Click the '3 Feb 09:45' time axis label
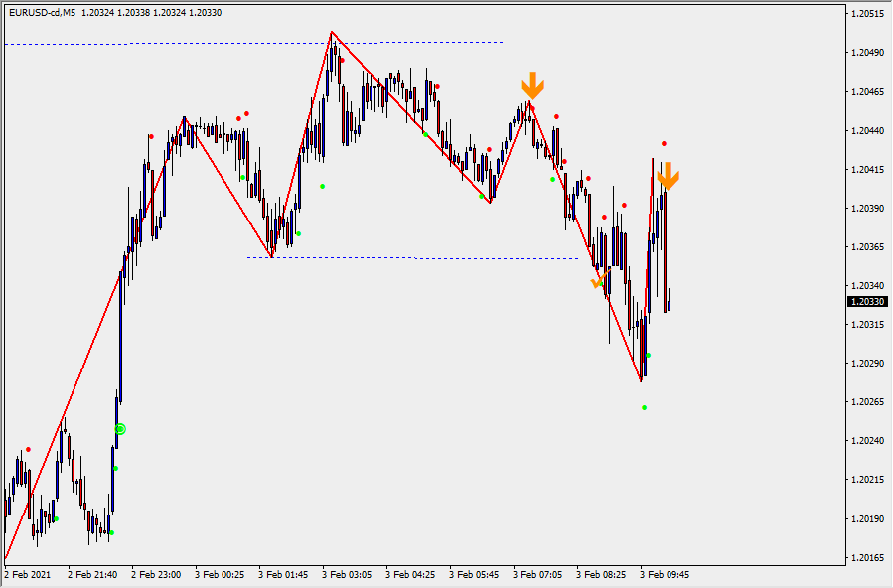Viewport: 893px width, 588px height. [x=665, y=574]
